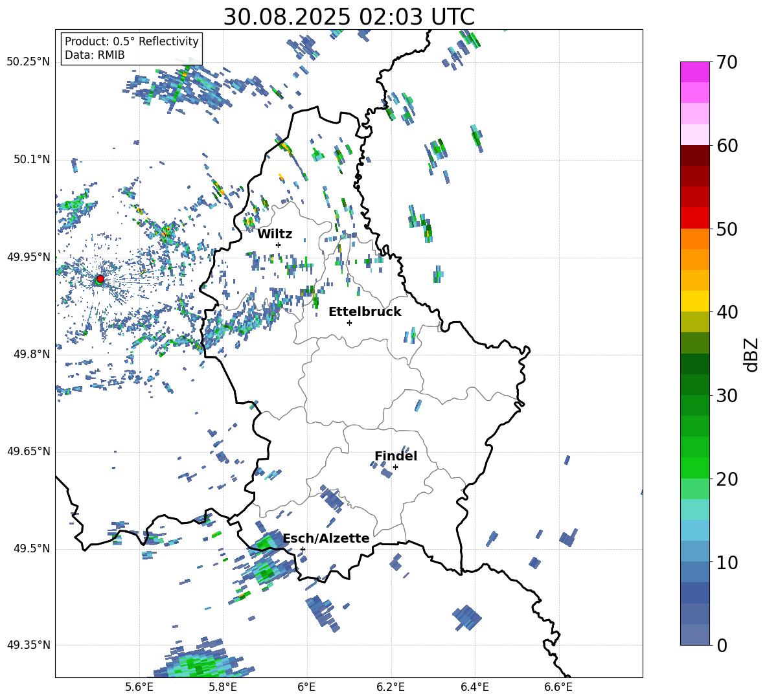The height and width of the screenshot is (700, 767).
Task: Click the Findel label
Action: (396, 456)
